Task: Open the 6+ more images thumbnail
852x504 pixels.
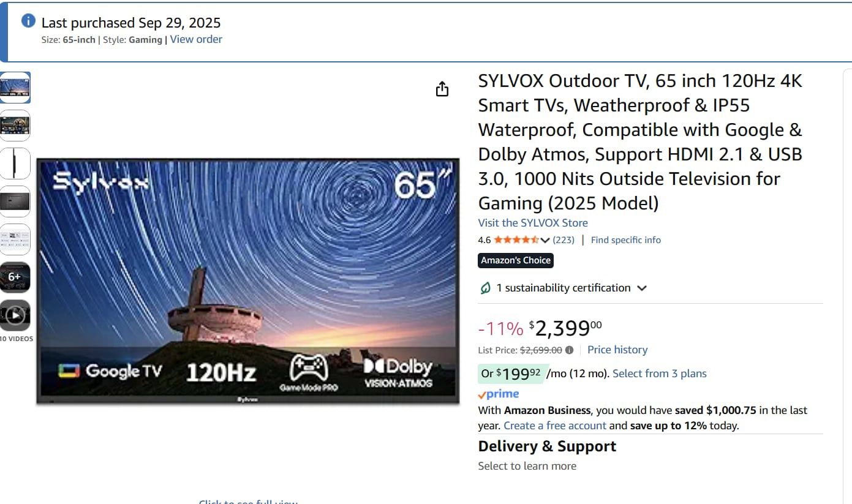Action: pyautogui.click(x=15, y=277)
